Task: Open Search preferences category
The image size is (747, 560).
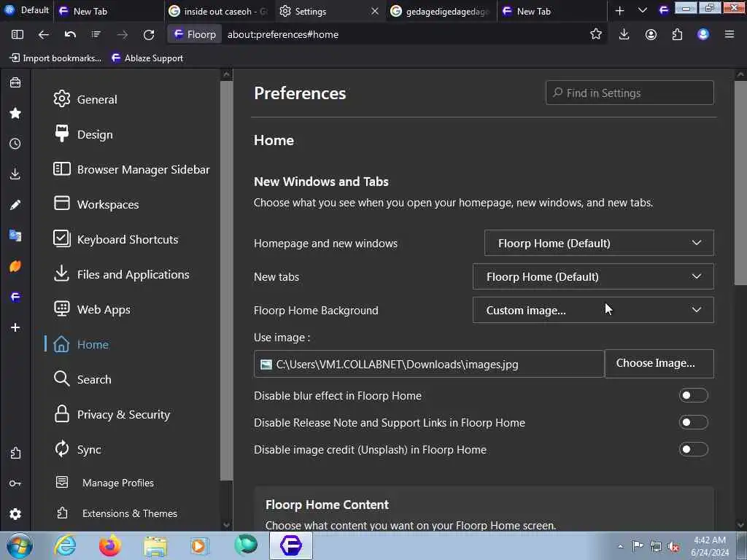Action: (x=82, y=379)
